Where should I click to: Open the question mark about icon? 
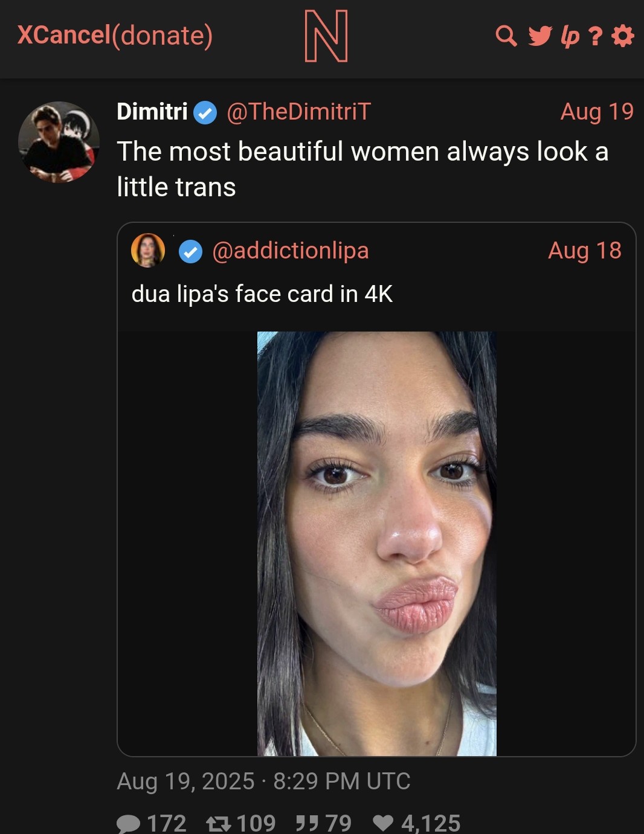pyautogui.click(x=596, y=36)
